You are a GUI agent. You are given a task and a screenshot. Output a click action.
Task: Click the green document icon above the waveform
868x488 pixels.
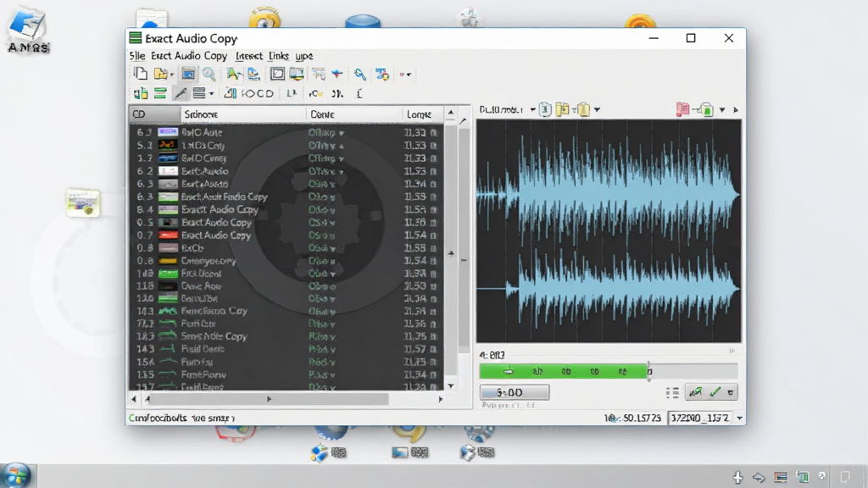click(705, 109)
